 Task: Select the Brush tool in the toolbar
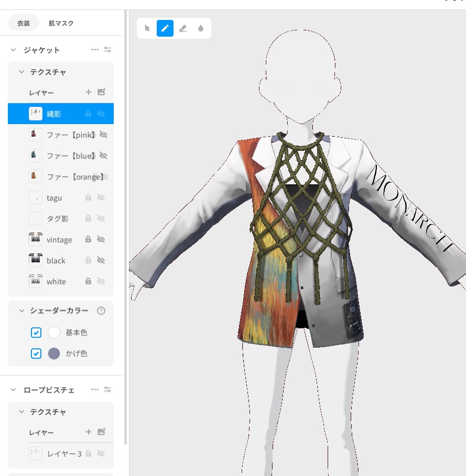coord(165,28)
